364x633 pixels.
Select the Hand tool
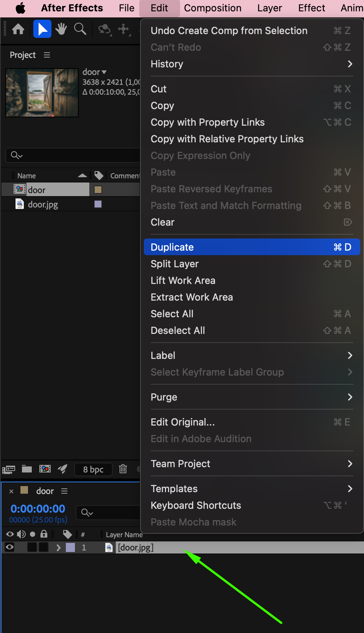point(61,29)
